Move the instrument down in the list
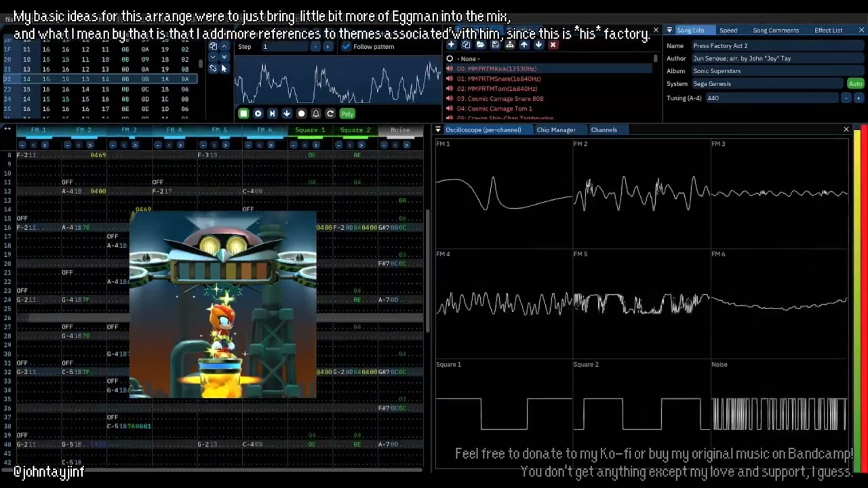The image size is (868, 488). pos(538,45)
